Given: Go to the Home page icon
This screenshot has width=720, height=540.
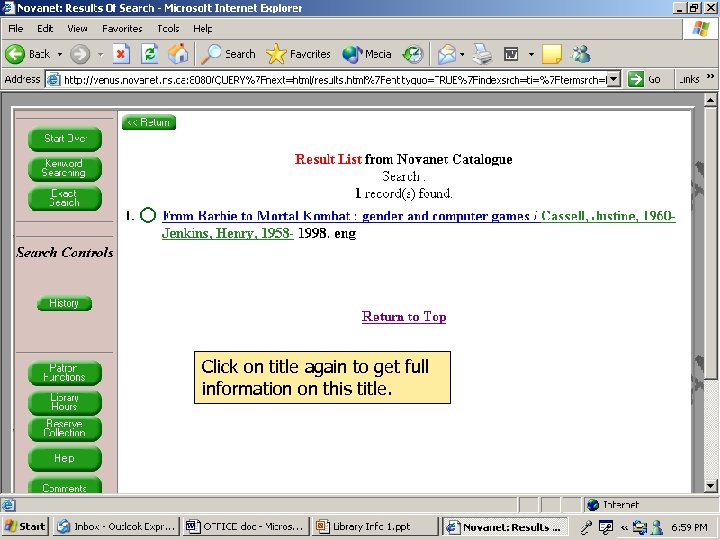Looking at the screenshot, I should pyautogui.click(x=178, y=54).
